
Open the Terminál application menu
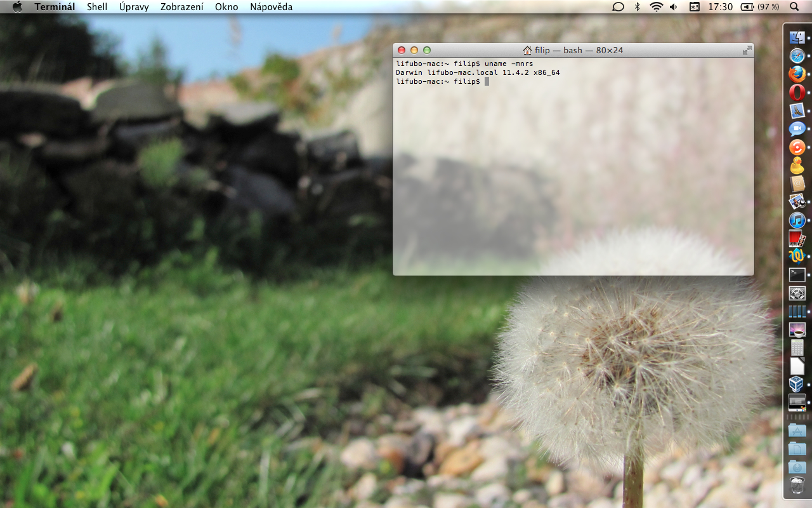[55, 7]
